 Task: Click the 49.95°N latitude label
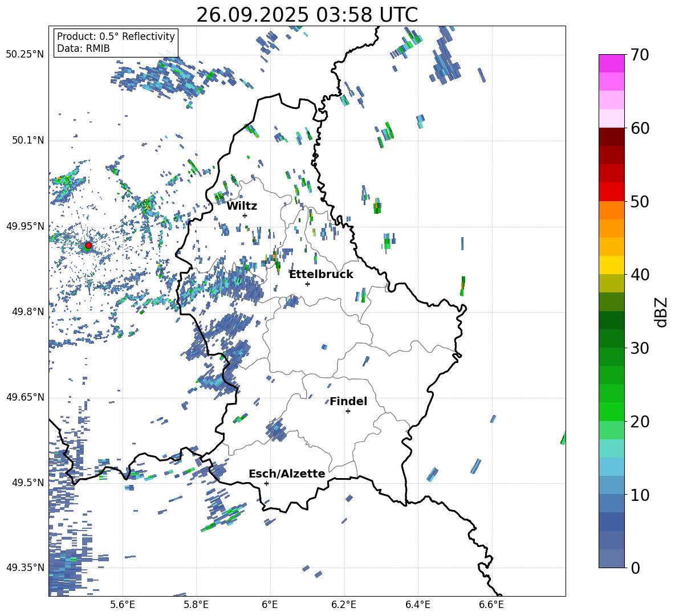[x=25, y=226]
